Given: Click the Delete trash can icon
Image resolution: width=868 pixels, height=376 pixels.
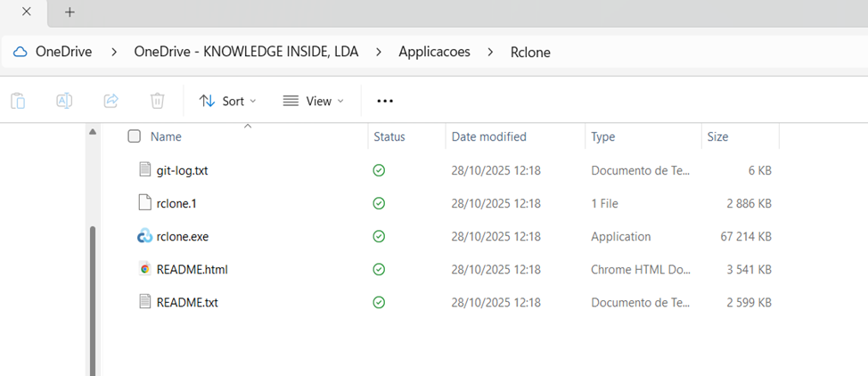Looking at the screenshot, I should click(x=157, y=101).
